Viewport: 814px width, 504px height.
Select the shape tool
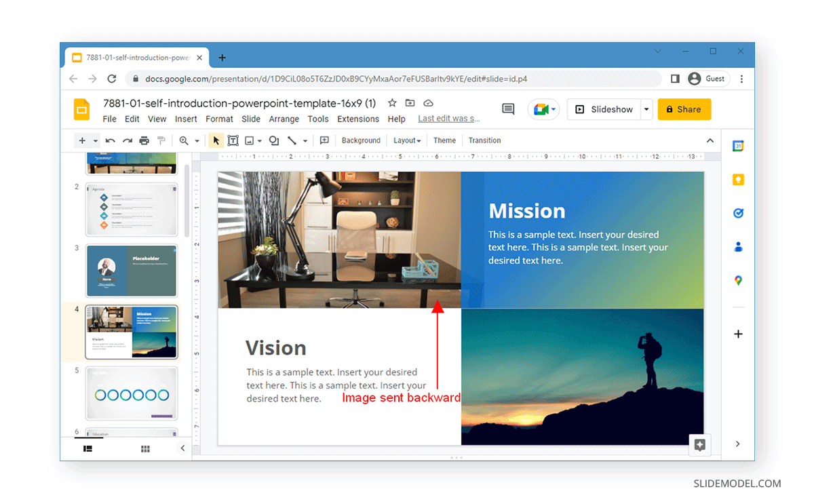[273, 140]
